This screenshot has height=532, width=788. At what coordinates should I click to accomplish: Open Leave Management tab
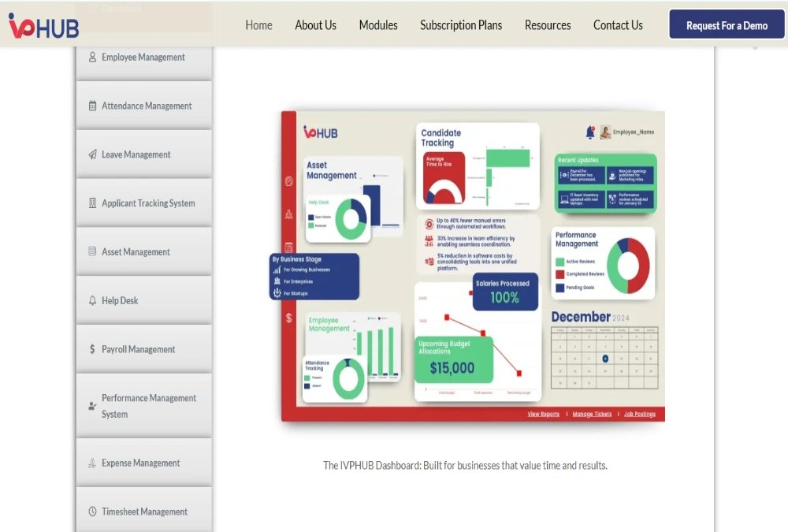(x=144, y=154)
